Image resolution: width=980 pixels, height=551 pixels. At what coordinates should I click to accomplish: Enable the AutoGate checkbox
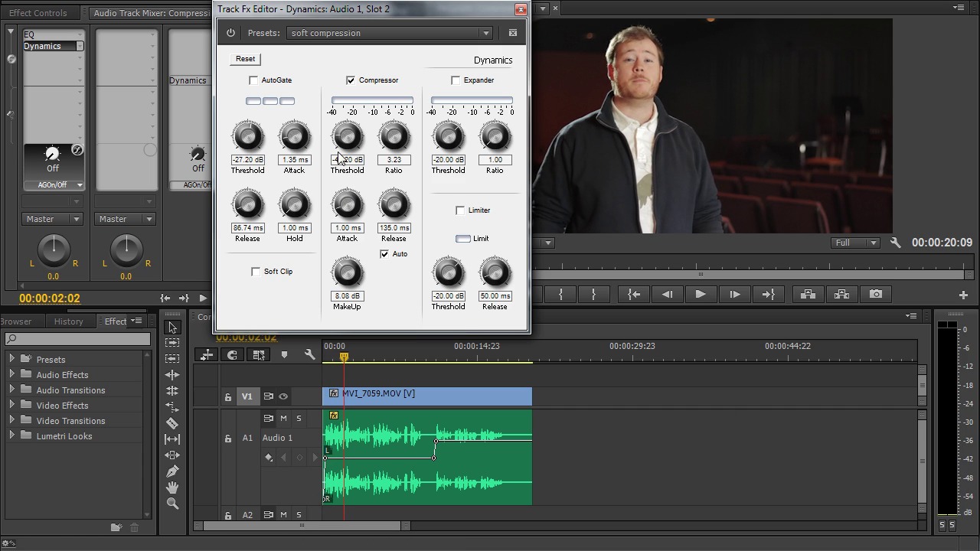253,80
